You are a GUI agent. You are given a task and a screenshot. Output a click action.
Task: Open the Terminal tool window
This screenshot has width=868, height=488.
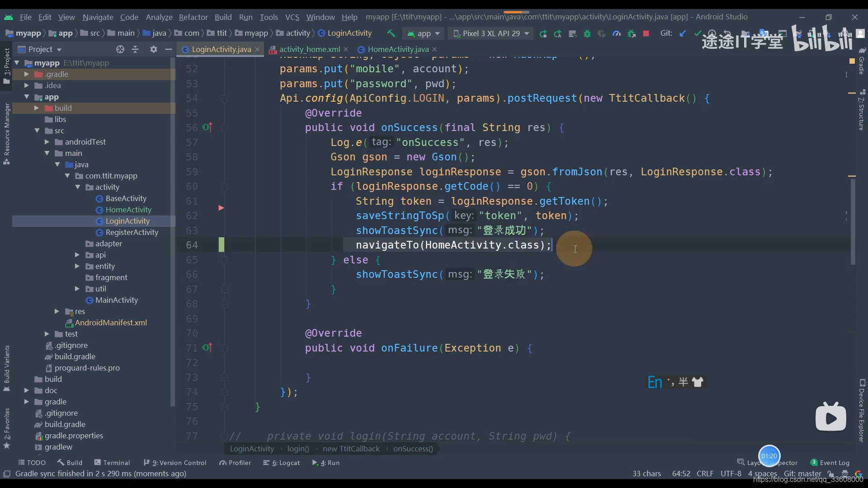point(112,463)
